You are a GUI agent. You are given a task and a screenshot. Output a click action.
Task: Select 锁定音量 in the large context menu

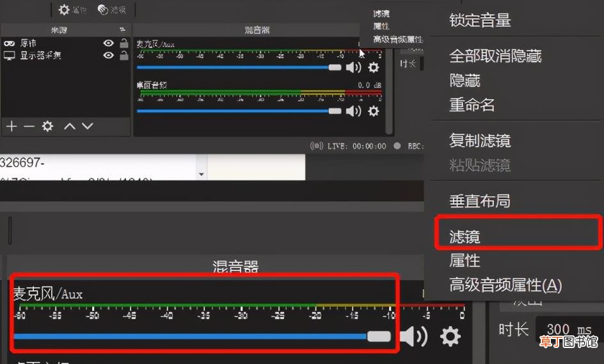(x=480, y=20)
